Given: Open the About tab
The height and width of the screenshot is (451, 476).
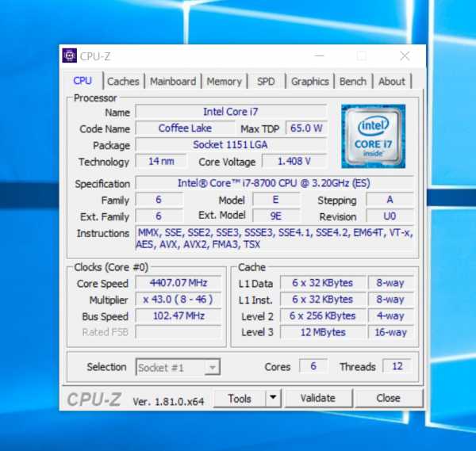Looking at the screenshot, I should coord(392,82).
